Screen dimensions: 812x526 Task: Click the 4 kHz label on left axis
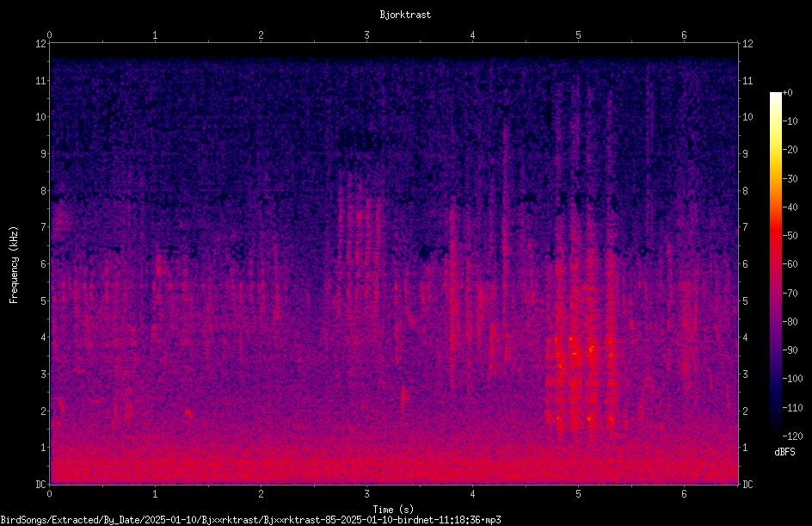[44, 337]
